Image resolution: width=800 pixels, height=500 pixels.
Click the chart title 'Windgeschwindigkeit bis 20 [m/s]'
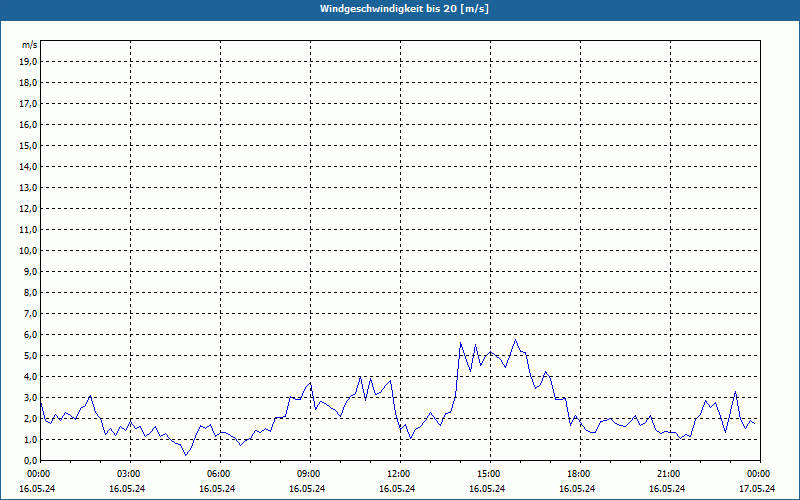[x=404, y=9]
